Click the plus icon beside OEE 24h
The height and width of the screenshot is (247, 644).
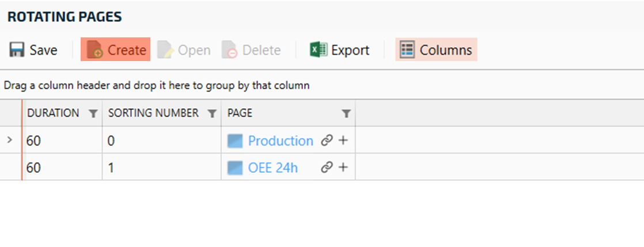coord(343,168)
